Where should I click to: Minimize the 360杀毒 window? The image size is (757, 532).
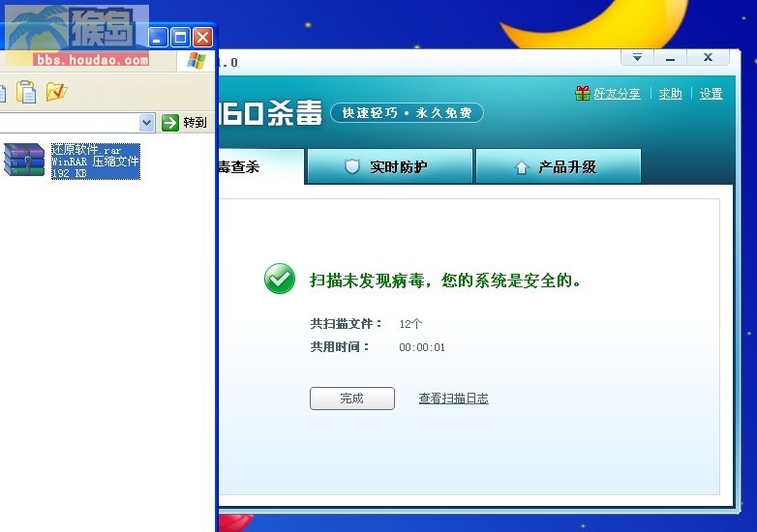click(670, 57)
